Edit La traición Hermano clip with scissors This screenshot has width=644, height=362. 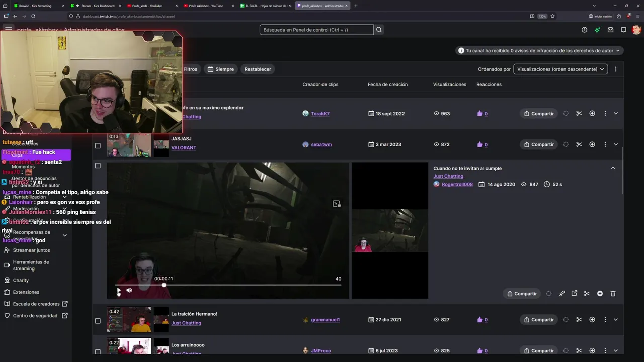(x=579, y=320)
